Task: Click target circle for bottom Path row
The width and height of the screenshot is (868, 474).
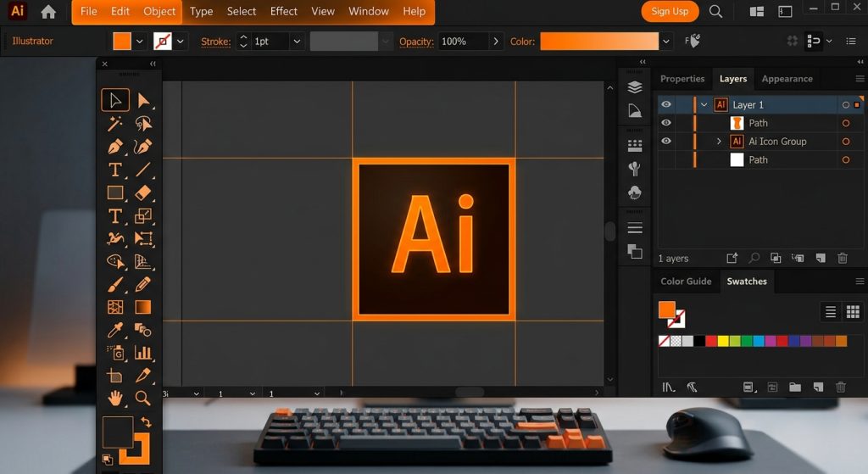Action: [x=845, y=160]
